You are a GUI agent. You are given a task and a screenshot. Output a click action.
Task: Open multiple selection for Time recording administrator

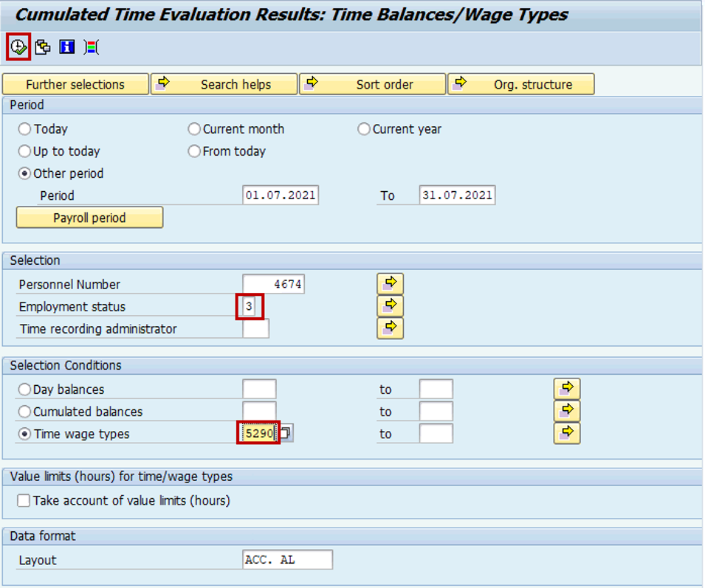390,328
